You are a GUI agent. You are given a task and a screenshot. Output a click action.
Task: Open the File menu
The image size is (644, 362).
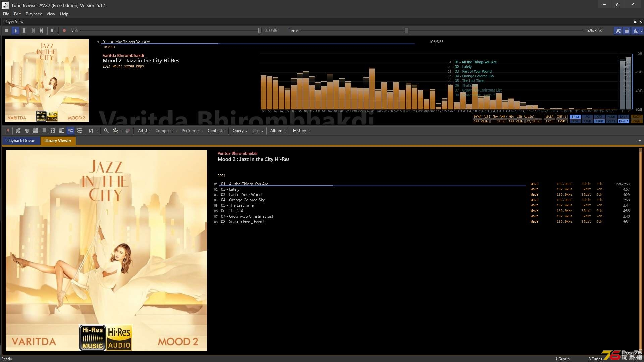point(6,14)
